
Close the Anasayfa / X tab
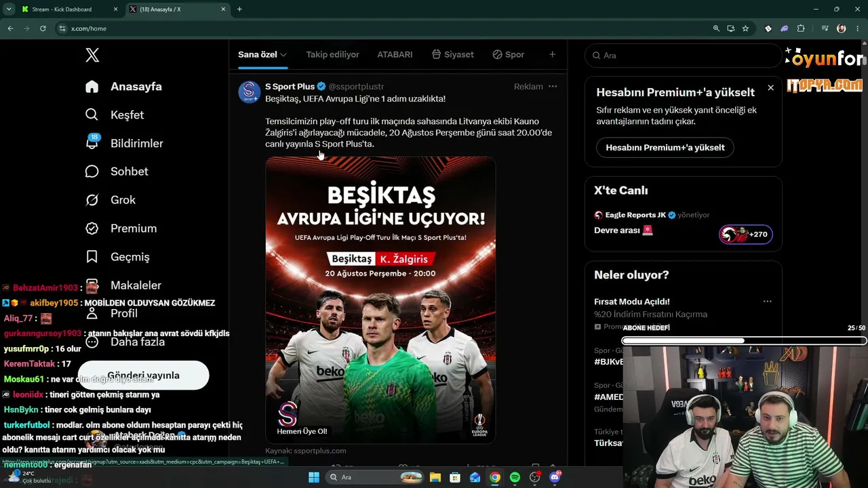click(223, 9)
